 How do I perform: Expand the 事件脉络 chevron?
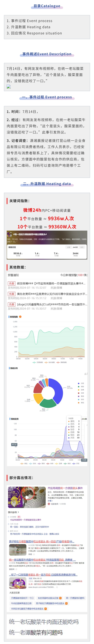[18, 512]
